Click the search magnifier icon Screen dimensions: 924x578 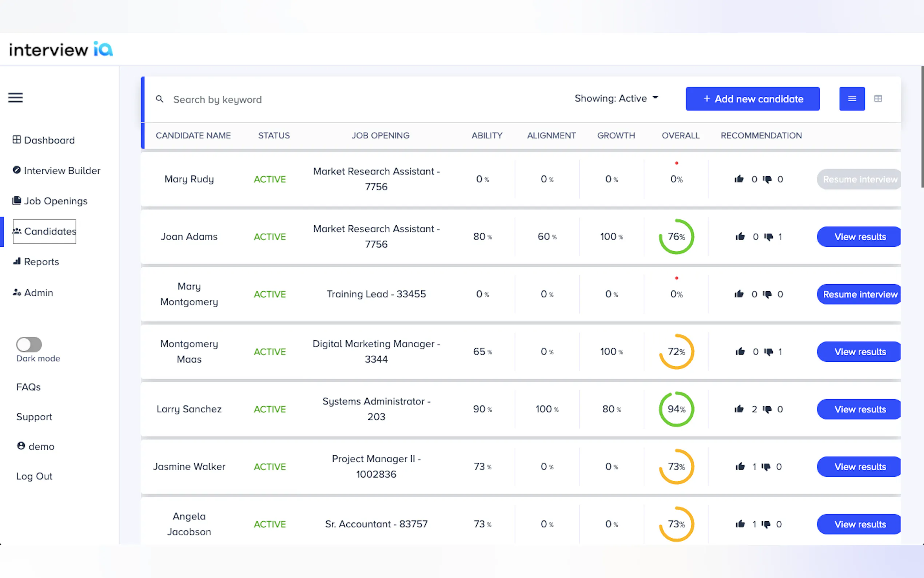coord(160,99)
